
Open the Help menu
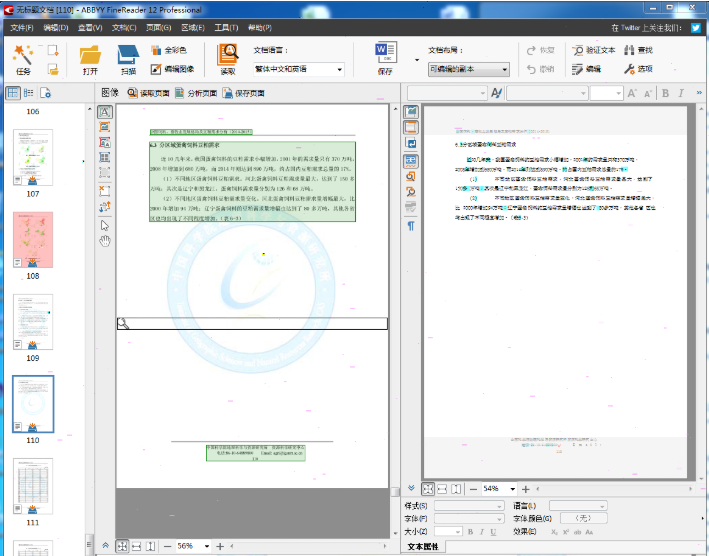pos(260,28)
